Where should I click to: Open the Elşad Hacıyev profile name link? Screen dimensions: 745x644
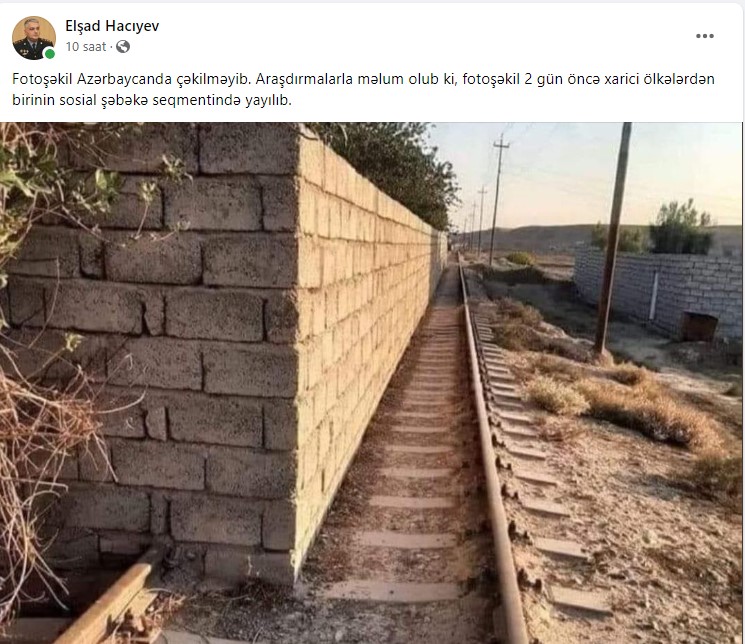click(x=112, y=26)
